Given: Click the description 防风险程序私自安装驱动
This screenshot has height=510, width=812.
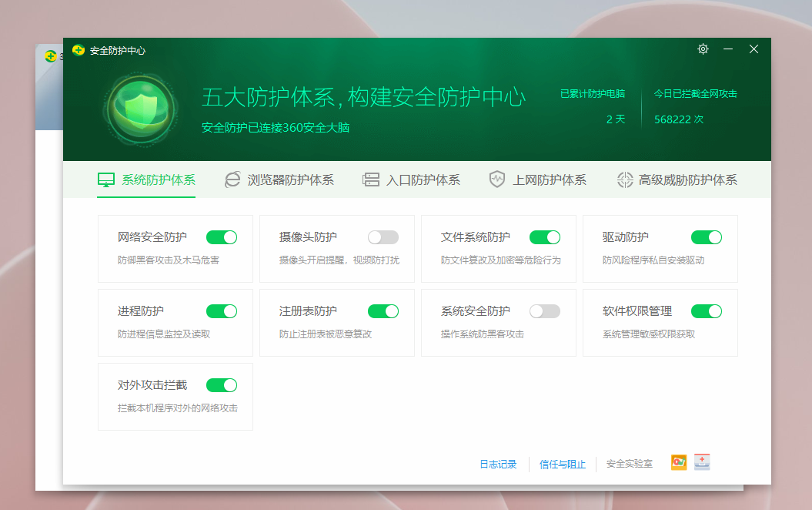Looking at the screenshot, I should click(653, 260).
